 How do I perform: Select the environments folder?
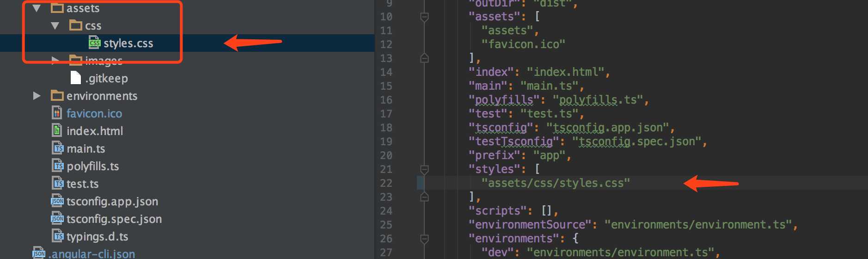[x=102, y=96]
